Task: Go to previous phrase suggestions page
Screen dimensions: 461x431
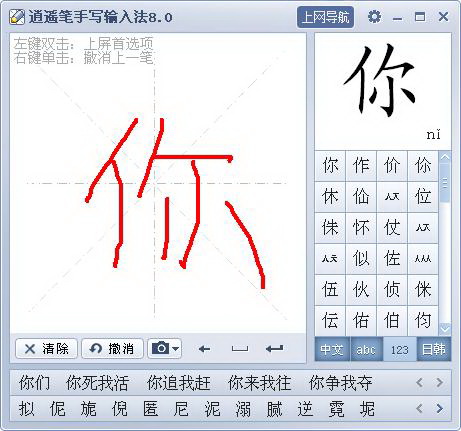Action: coord(419,382)
